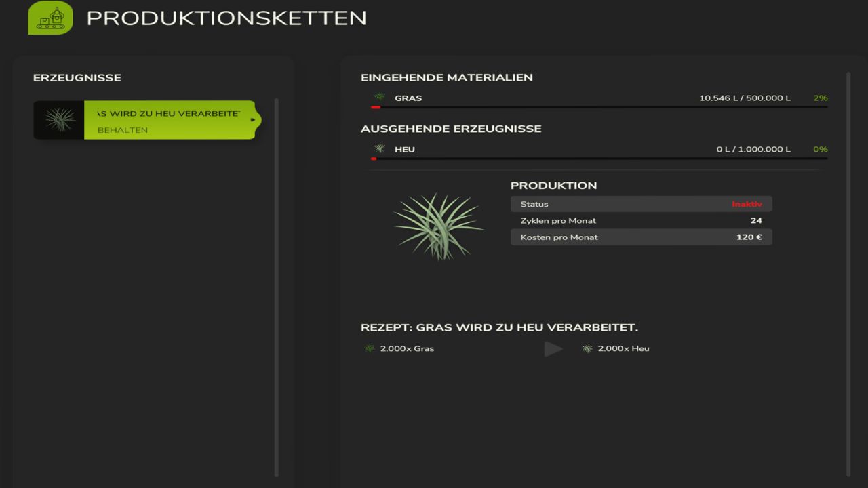Click the Gras icon under Eingehende Materialien
Image resolution: width=868 pixels, height=488 pixels.
point(379,98)
